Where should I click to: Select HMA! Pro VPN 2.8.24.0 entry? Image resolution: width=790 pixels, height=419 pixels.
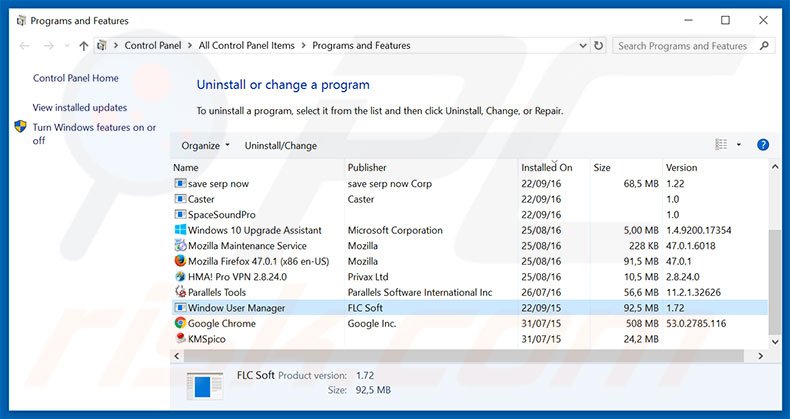tap(237, 276)
